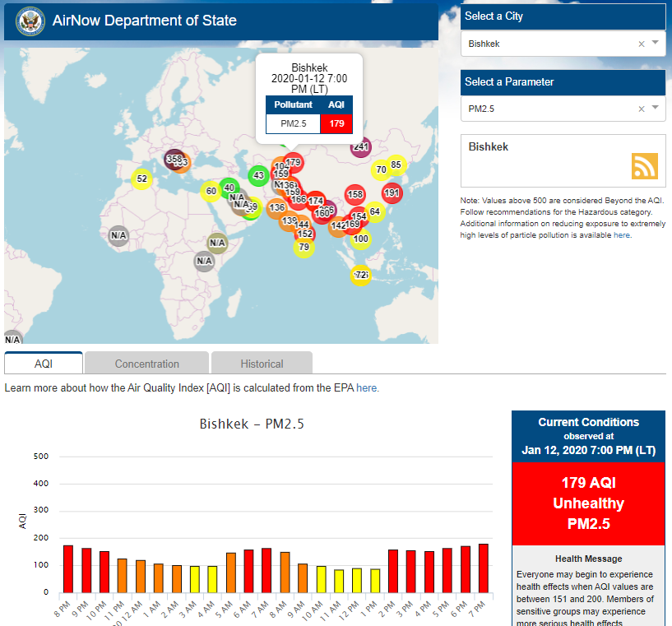Click the Department of State seal logo
This screenshot has height=626, width=672.
tap(30, 21)
